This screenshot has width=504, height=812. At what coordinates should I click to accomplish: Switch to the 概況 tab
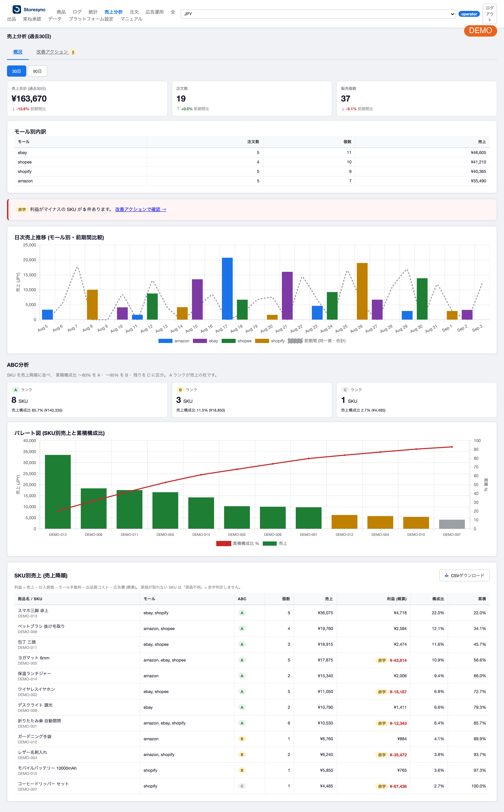tap(18, 52)
